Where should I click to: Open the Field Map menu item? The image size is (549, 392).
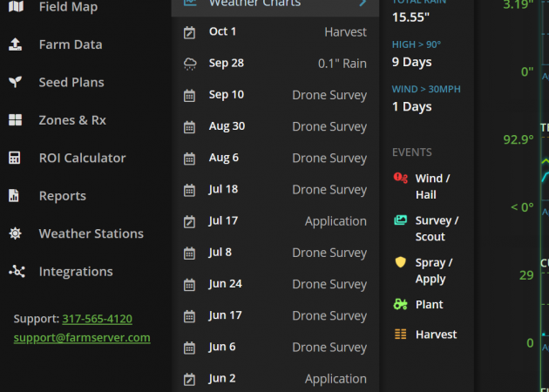(x=68, y=7)
